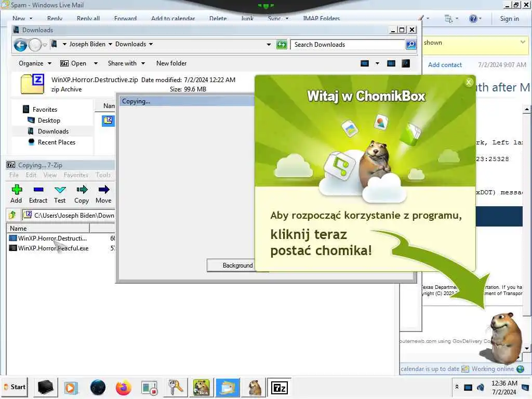
Task: Click Sign in in Windows Live Mail
Action: point(509,19)
